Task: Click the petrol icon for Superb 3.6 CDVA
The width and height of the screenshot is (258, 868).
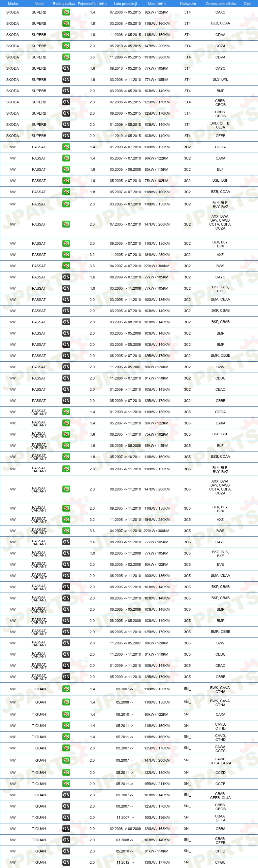Action: pyautogui.click(x=66, y=57)
